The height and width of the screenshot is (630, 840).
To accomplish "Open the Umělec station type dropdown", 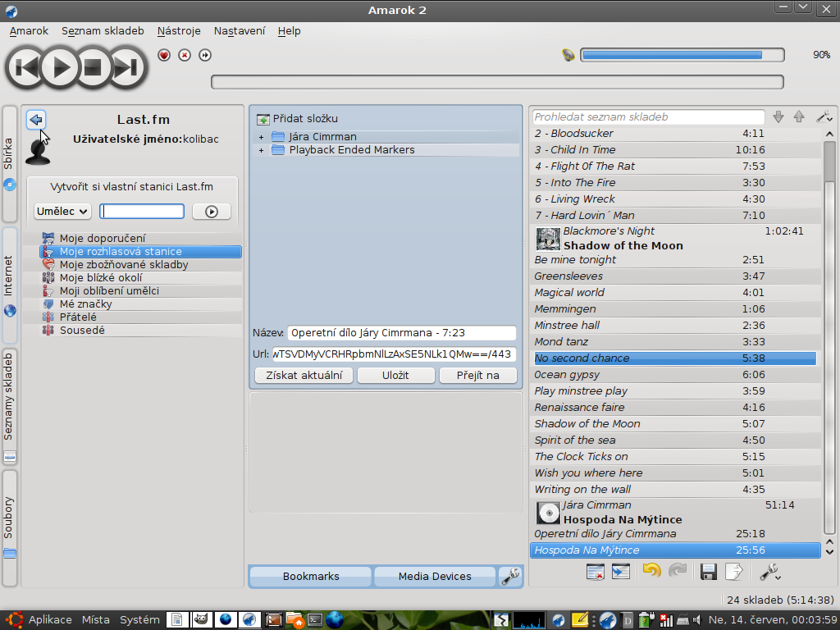I will 62,211.
